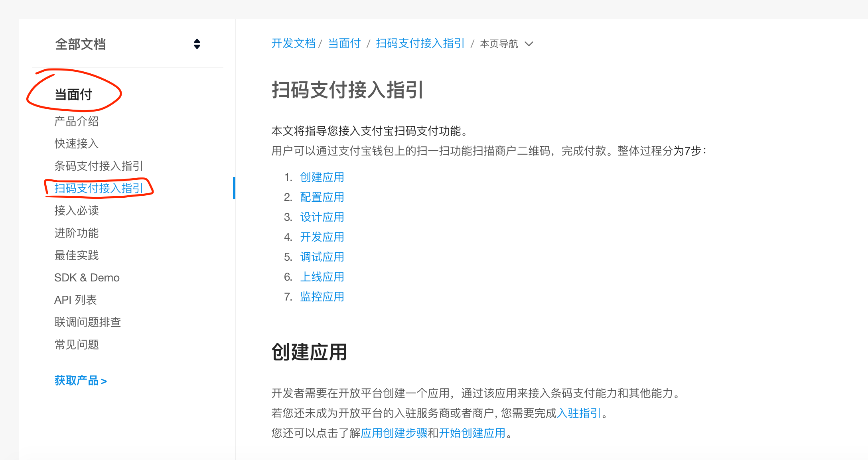Image resolution: width=868 pixels, height=460 pixels.
Task: Select 联调问题排查 in the sidebar
Action: pos(87,322)
